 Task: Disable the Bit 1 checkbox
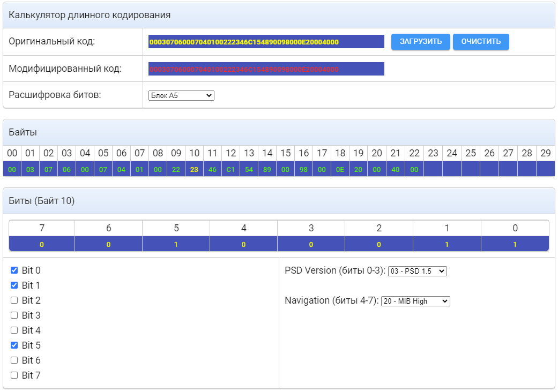(x=14, y=285)
